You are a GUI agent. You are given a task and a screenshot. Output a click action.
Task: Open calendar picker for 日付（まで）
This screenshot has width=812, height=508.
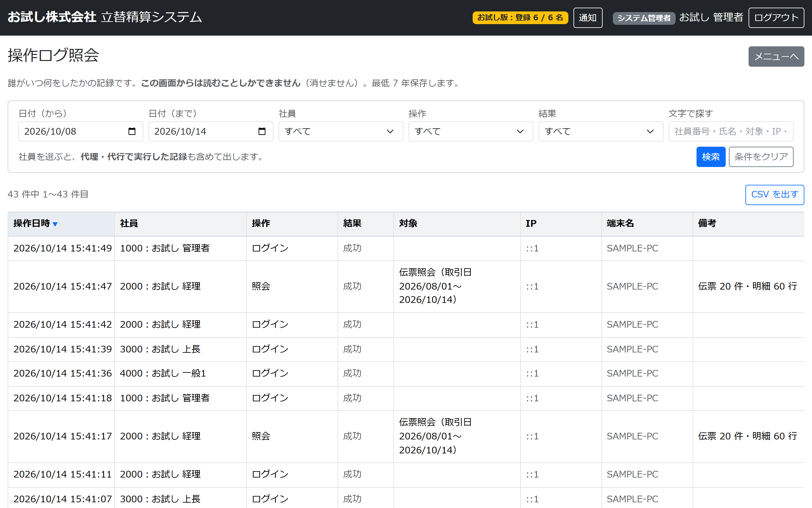tap(262, 131)
